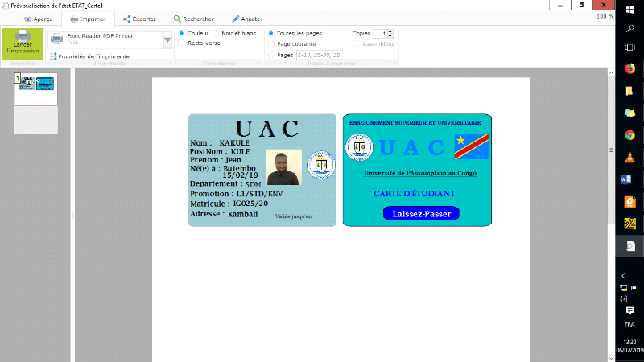Open Task View on the taskbar
Screen dimensions: 644x362
click(630, 47)
